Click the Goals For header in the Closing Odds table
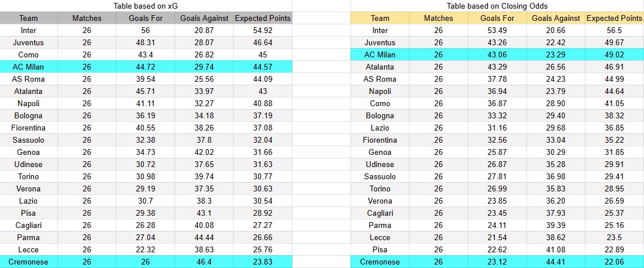This screenshot has width=644, height=268. [497, 18]
